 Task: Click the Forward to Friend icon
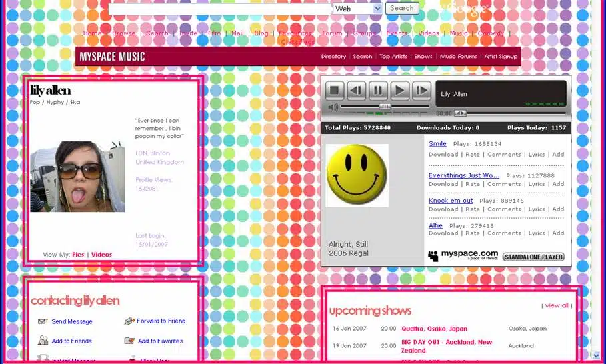(129, 321)
